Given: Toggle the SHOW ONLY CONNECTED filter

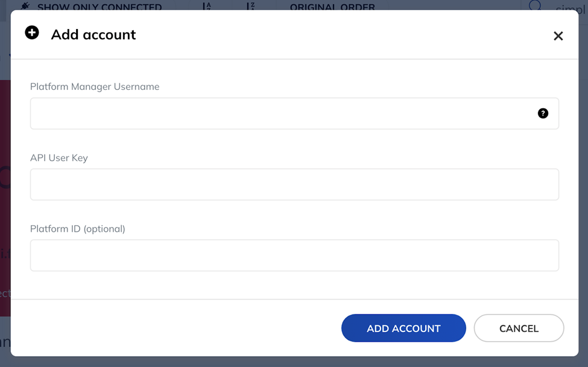Looking at the screenshot, I should [x=100, y=7].
